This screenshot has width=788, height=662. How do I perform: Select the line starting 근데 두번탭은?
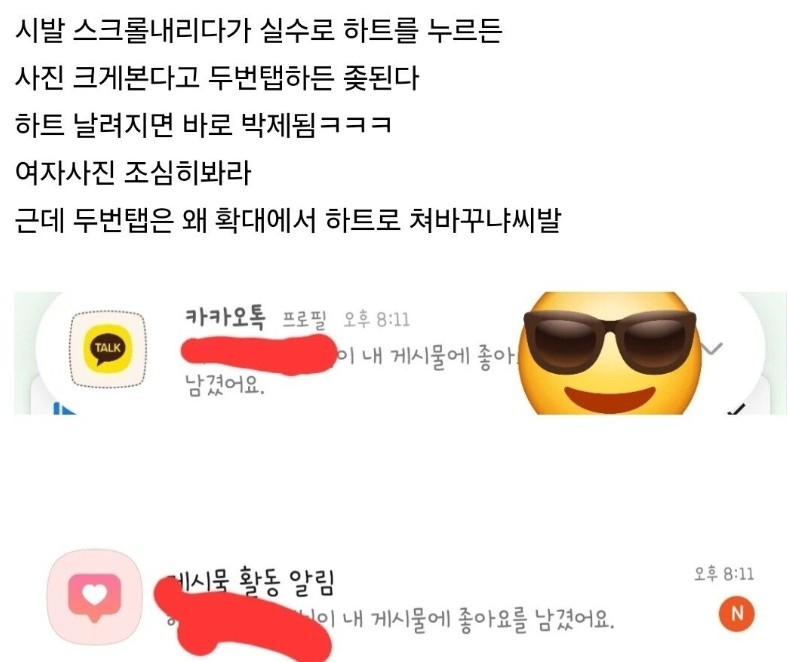coord(288,220)
